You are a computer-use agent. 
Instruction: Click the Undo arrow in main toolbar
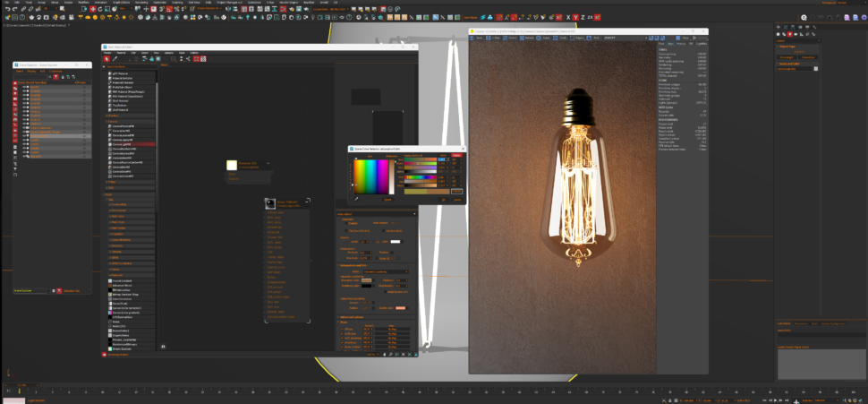tap(7, 9)
